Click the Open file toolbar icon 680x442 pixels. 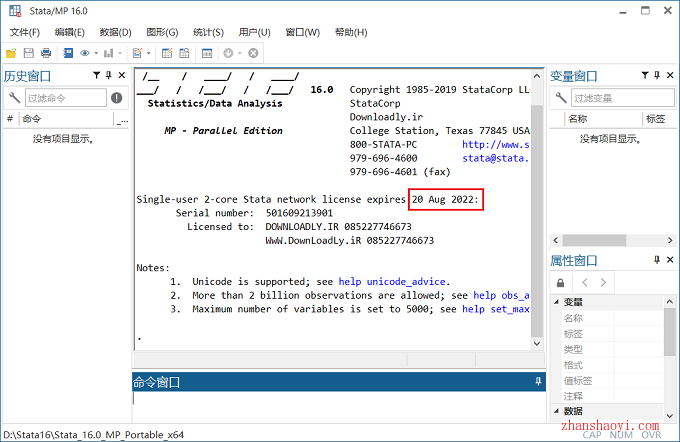pyautogui.click(x=11, y=53)
